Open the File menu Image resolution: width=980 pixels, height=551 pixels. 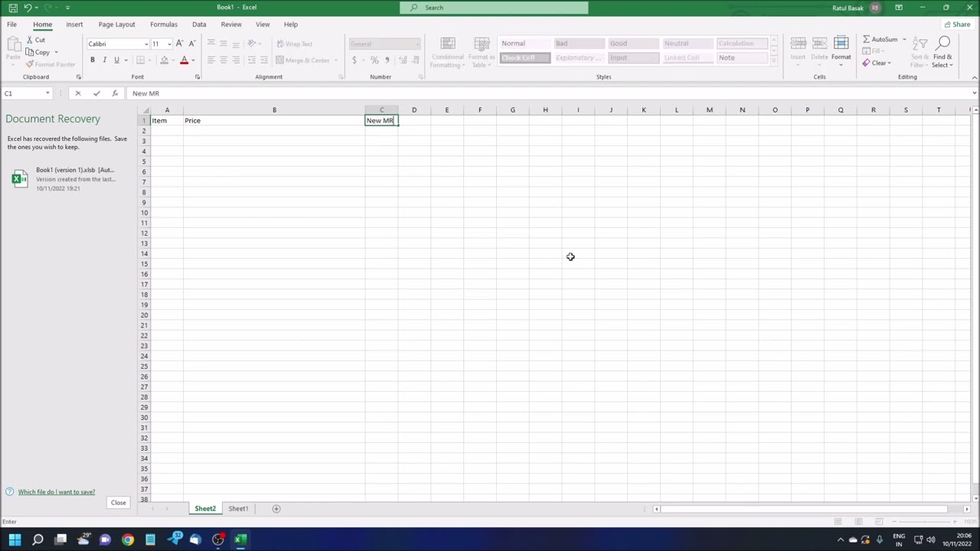11,24
